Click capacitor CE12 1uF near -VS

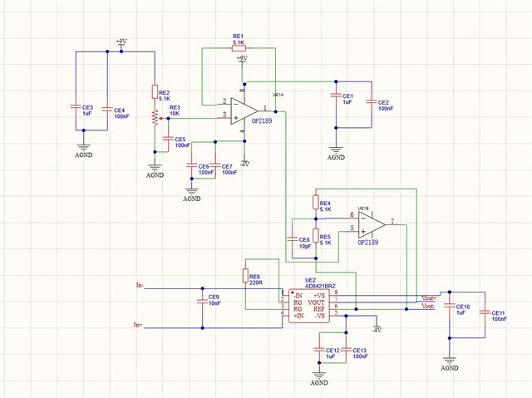tap(319, 349)
